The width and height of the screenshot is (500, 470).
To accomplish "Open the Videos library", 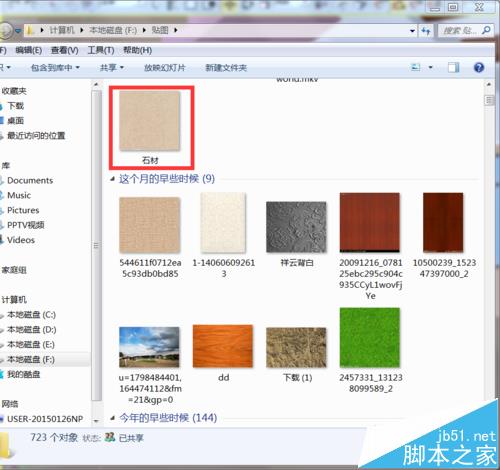I will tap(21, 240).
